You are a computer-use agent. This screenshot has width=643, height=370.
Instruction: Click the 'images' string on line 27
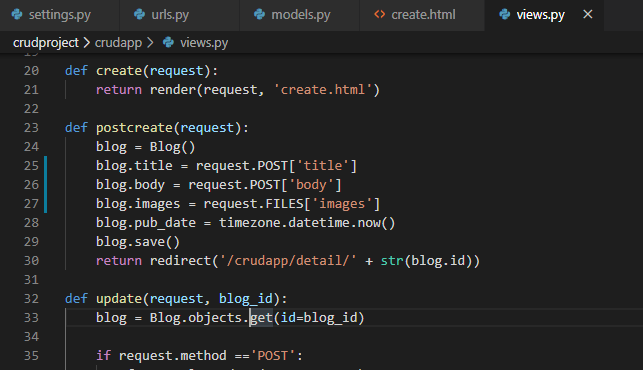342,204
